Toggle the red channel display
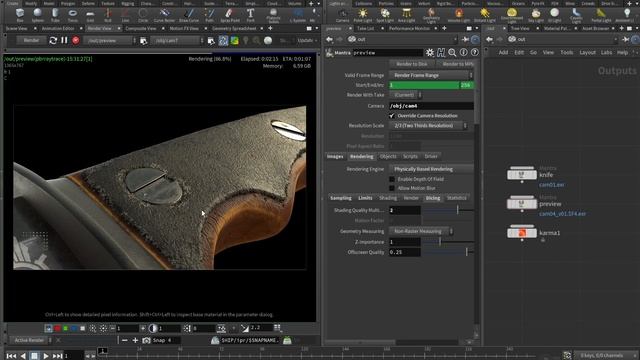640x360 pixels. coord(58,328)
